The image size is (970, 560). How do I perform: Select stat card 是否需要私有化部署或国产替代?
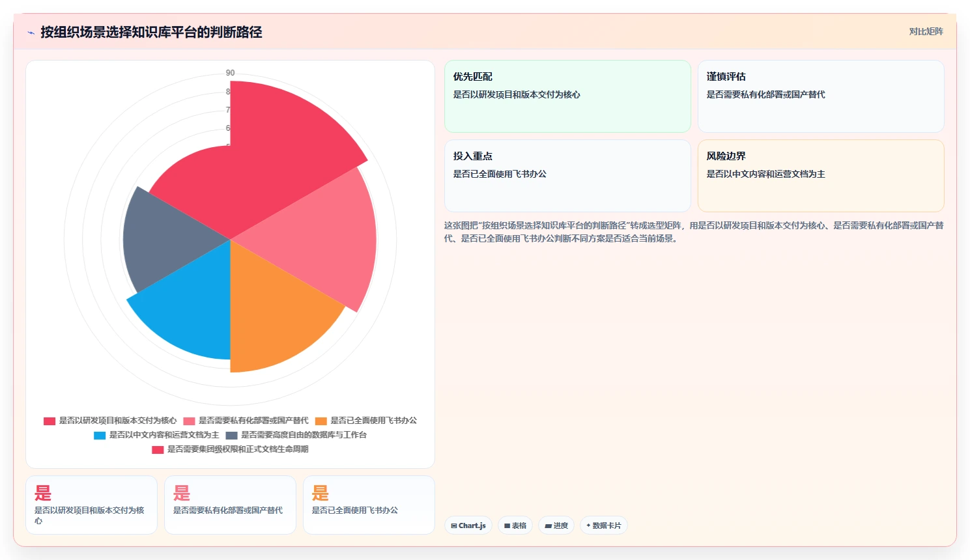pos(230,505)
